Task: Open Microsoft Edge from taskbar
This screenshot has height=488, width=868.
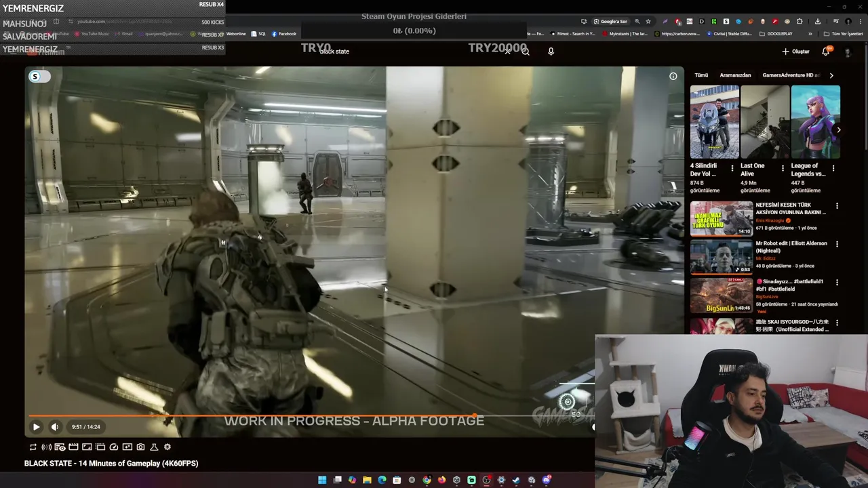Action: (382, 480)
